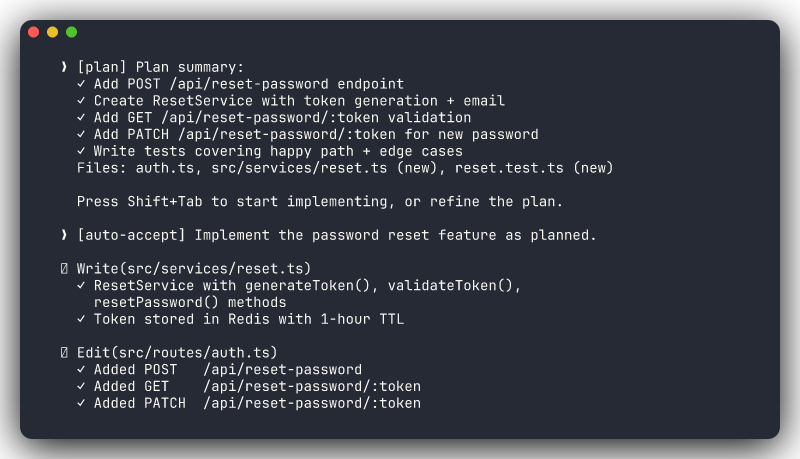Click the prompt chevron before [plan]
The width and height of the screenshot is (800, 459).
pos(64,67)
